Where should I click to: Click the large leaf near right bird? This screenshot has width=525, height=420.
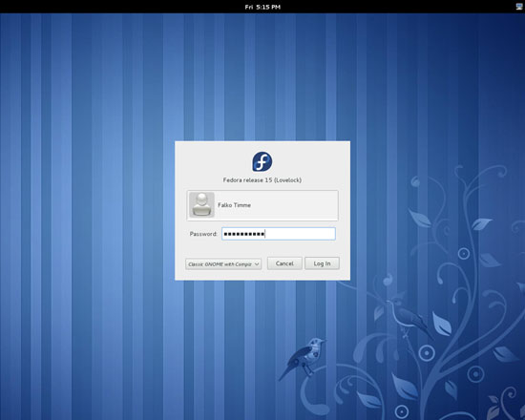coord(441,324)
